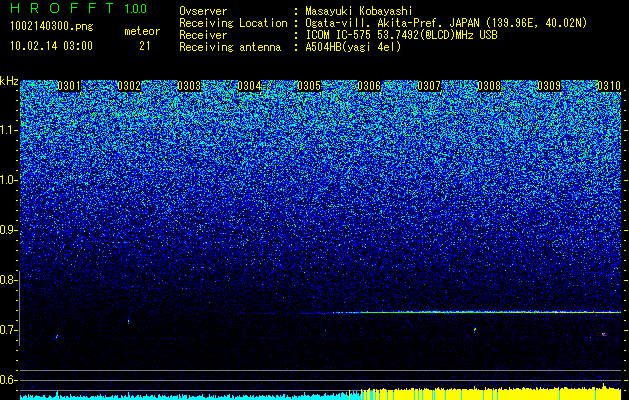Click the 'Ovserver' field label
The image size is (629, 400).
point(203,11)
